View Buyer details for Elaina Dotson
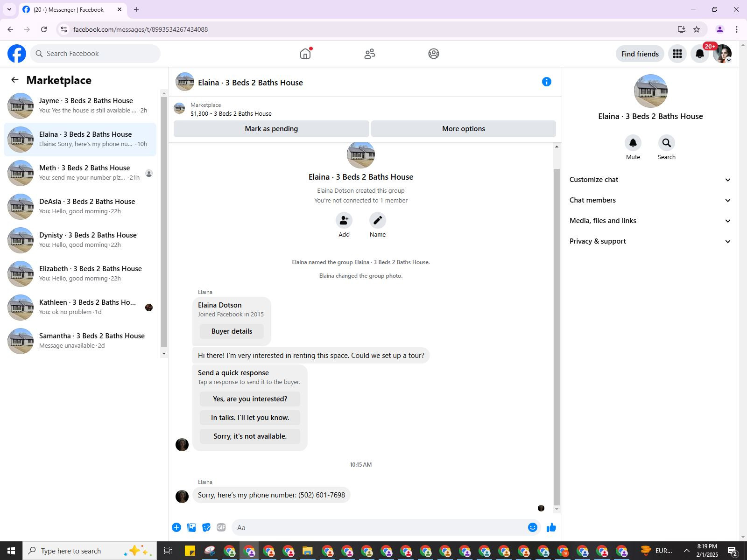Screen dimensions: 747x560 pyautogui.click(x=232, y=331)
